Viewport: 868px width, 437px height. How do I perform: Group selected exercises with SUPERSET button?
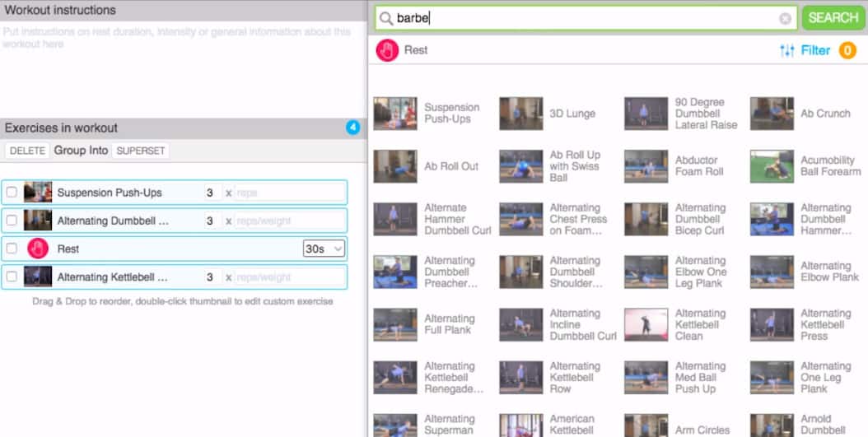[x=141, y=151]
